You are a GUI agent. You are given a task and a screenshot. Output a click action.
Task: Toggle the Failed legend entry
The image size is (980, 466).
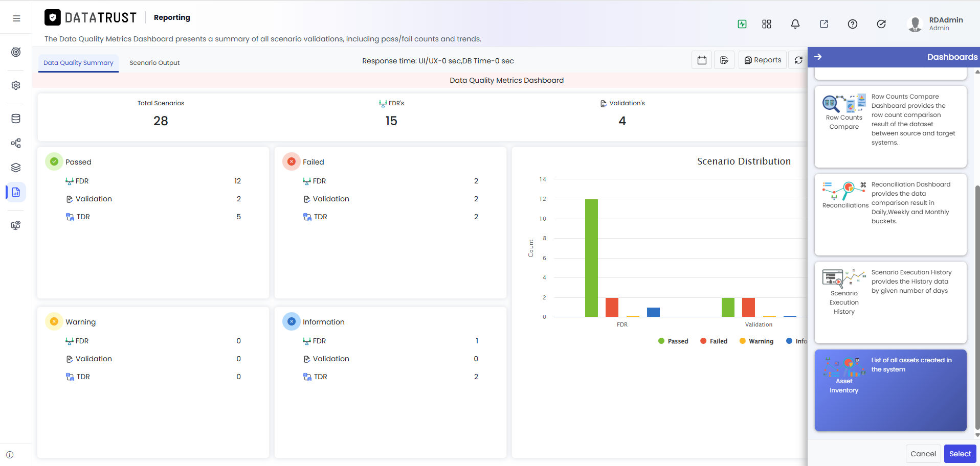click(714, 341)
